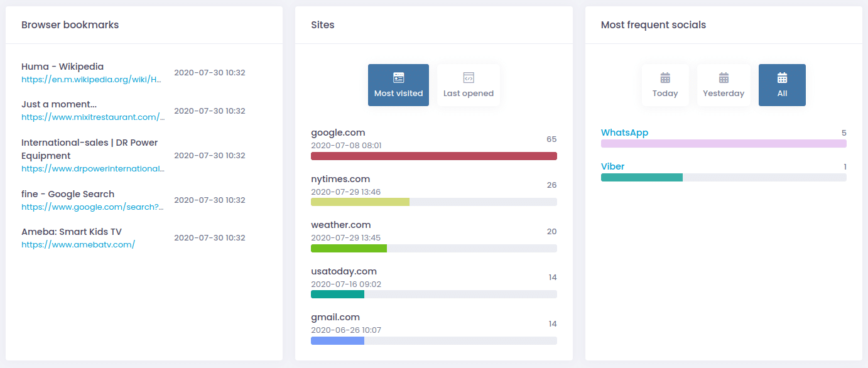The width and height of the screenshot is (868, 368).
Task: Click the All calendar icon
Action: coord(782,78)
